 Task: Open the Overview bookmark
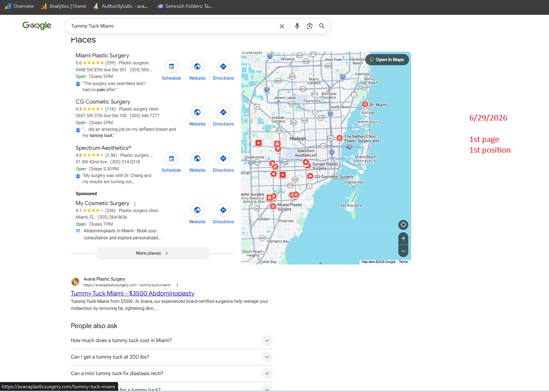click(19, 6)
